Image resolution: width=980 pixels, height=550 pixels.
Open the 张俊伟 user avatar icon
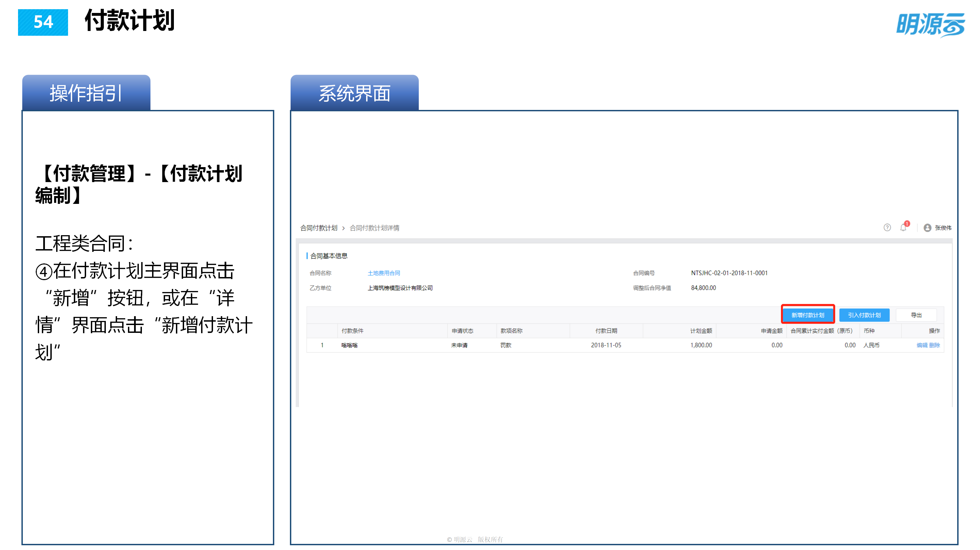(928, 228)
